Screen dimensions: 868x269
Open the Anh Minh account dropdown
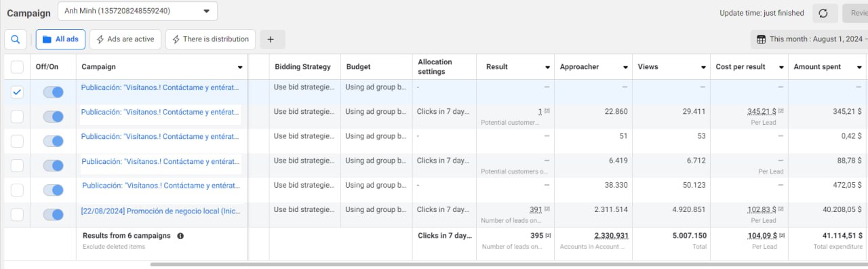[138, 12]
